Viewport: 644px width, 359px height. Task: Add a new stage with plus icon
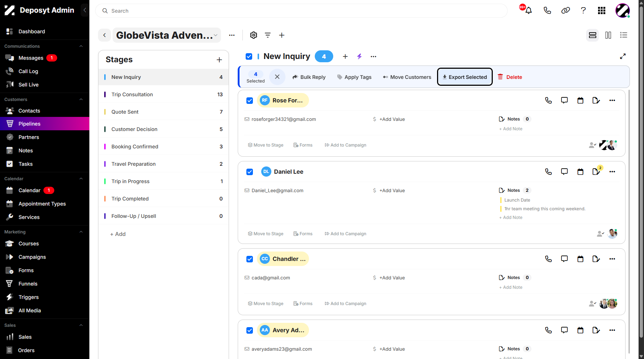click(x=219, y=60)
